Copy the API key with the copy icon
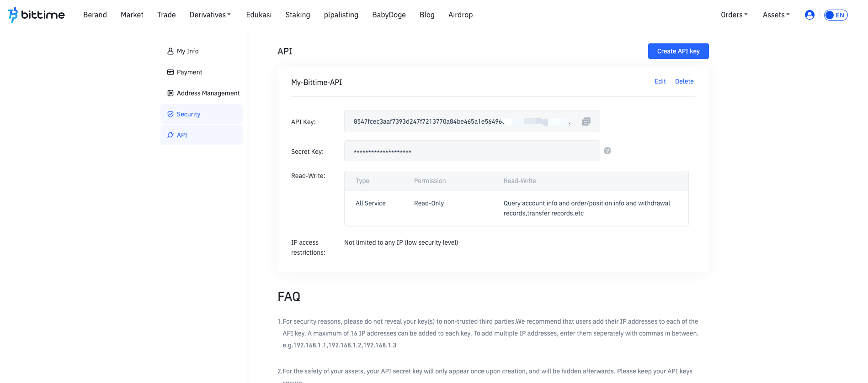Viewport: 868px width, 383px height. click(x=586, y=121)
